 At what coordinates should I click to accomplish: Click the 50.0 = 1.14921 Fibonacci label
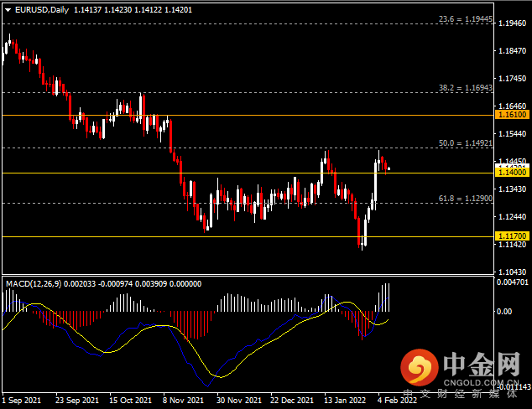(x=465, y=143)
